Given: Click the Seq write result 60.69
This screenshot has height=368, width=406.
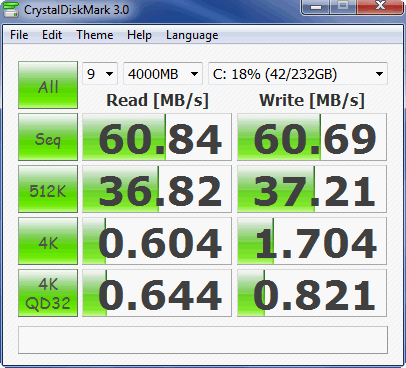Looking at the screenshot, I should tap(312, 137).
